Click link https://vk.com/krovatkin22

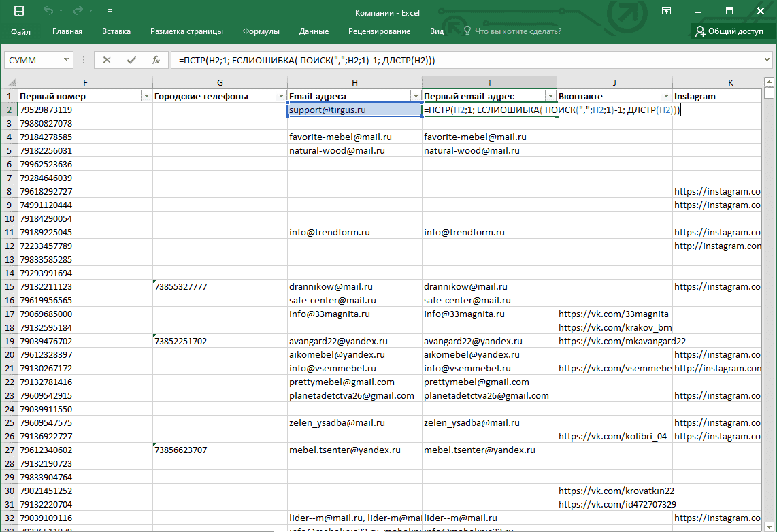616,491
